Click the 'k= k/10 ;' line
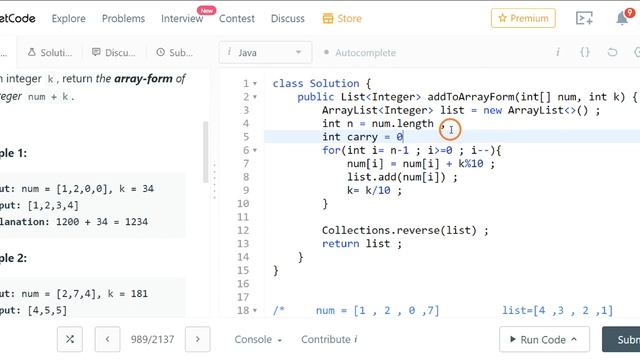 [374, 191]
